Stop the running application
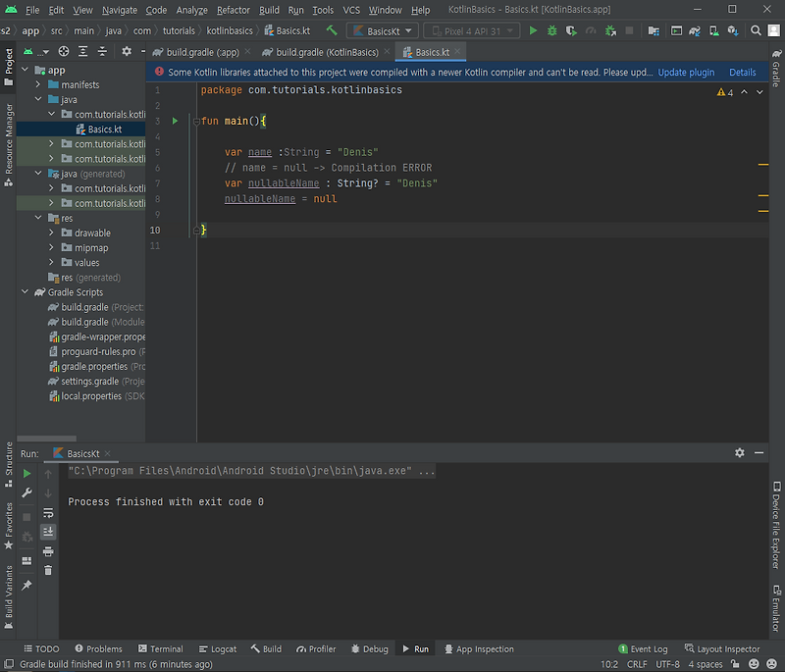Image resolution: width=785 pixels, height=672 pixels. [629, 30]
